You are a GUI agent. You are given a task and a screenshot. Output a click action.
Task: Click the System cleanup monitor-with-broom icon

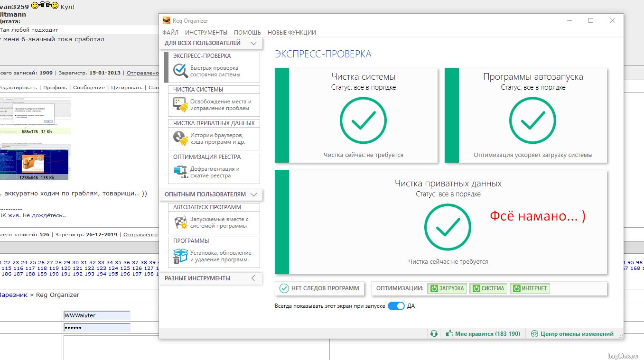180,105
